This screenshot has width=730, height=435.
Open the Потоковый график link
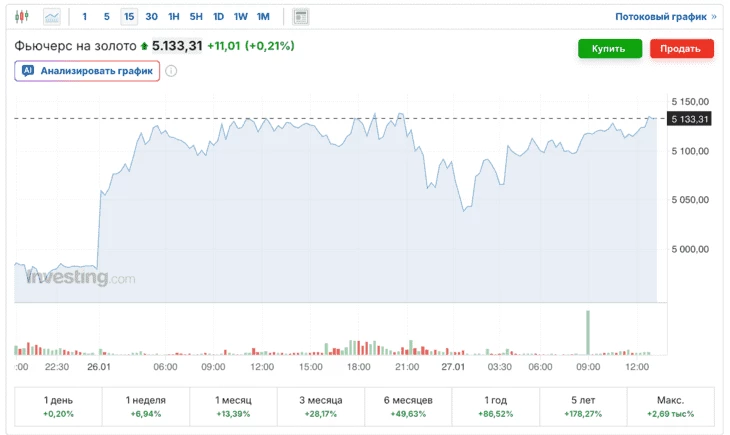point(665,17)
